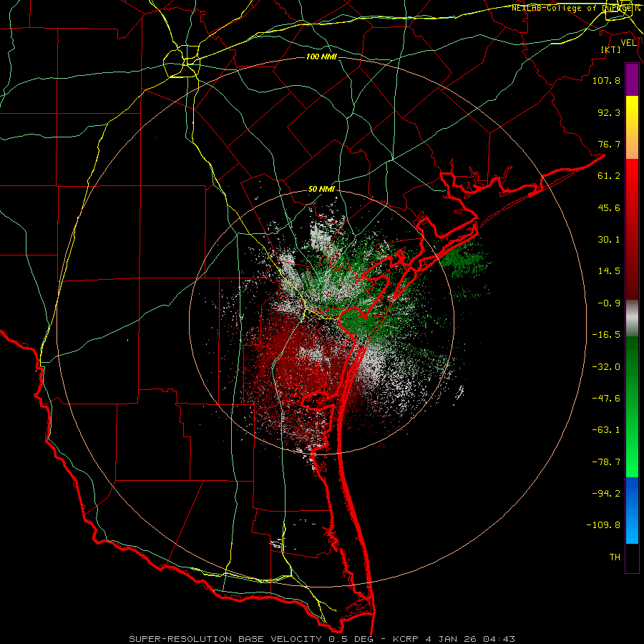Click the 61.2 velocity scale value
Viewport: 644px width, 644px height.
[609, 176]
